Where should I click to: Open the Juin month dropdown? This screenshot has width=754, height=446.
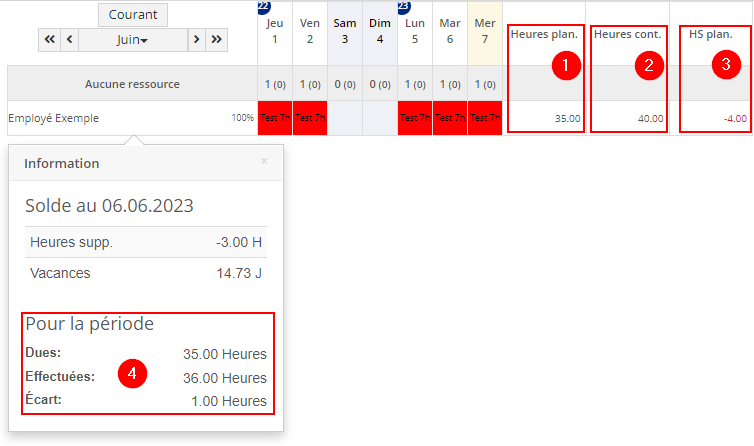click(132, 40)
